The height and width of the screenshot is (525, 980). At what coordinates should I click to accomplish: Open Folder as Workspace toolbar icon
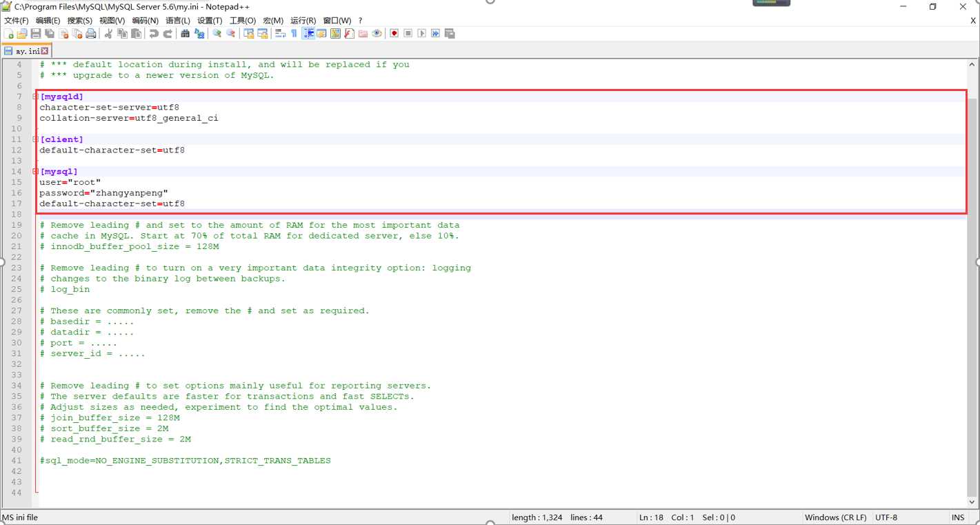click(363, 33)
